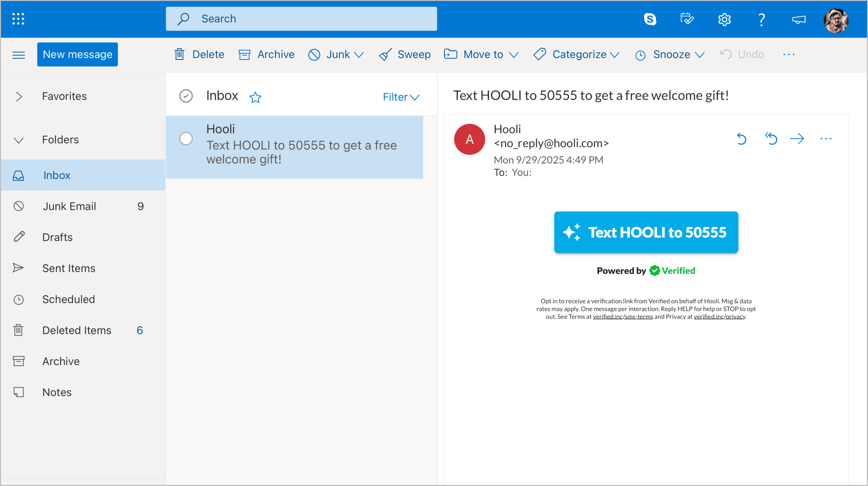868x486 pixels.
Task: Toggle the hamburger navigation pane
Action: pos(19,55)
